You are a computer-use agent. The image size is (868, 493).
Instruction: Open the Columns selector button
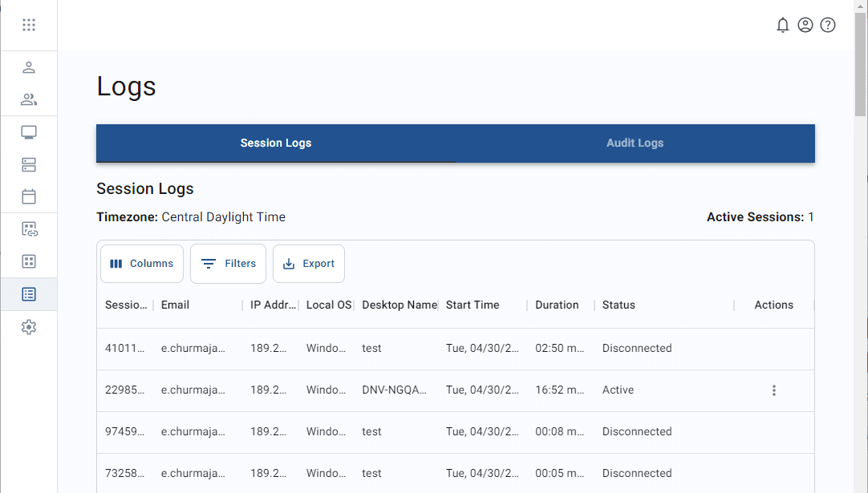[x=142, y=264]
